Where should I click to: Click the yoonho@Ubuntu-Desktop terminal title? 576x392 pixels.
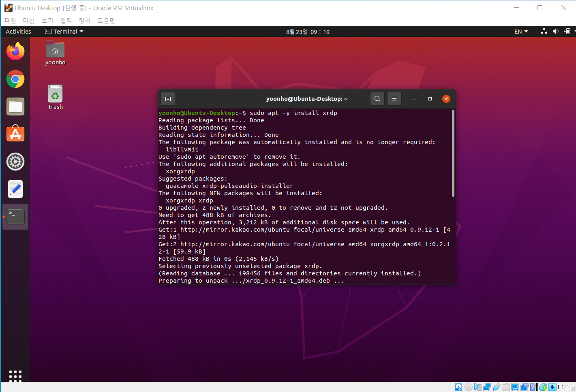307,99
